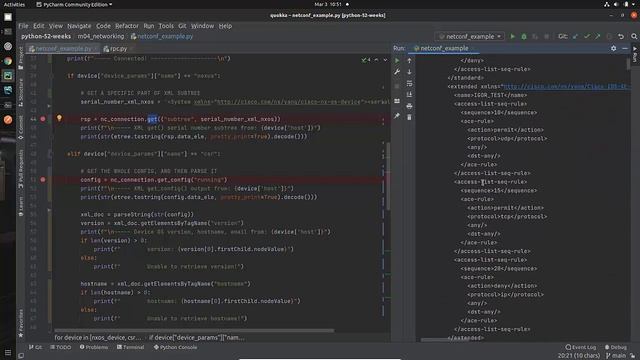Click the rollback (undo) icon in the toolbar
Screen dimensions: 640x360
coord(621,36)
